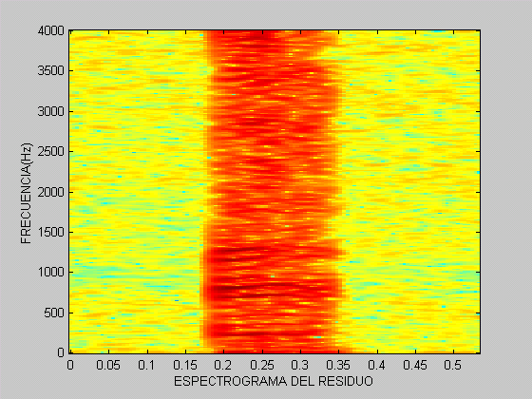The height and width of the screenshot is (399, 532).
Task: Click the 0.05 time axis tick label
Action: click(x=108, y=366)
